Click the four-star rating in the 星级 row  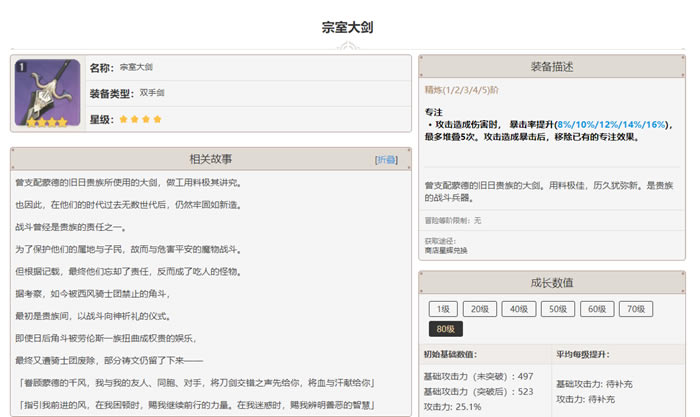(x=138, y=119)
